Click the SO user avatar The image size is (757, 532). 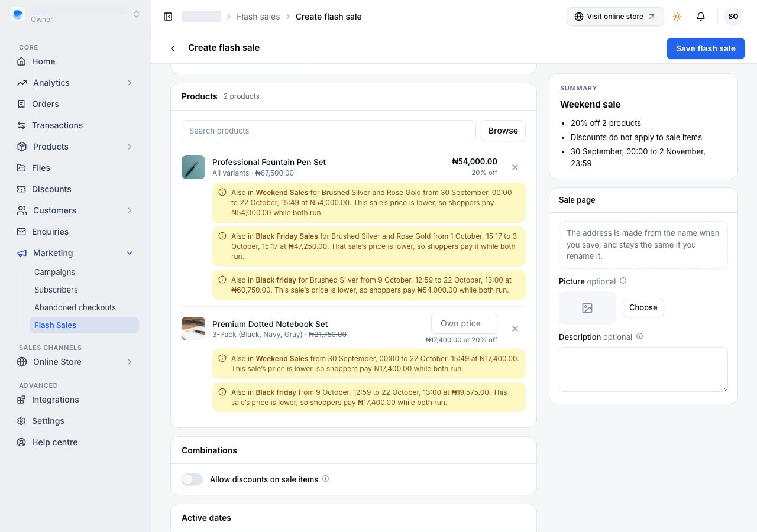[x=733, y=17]
